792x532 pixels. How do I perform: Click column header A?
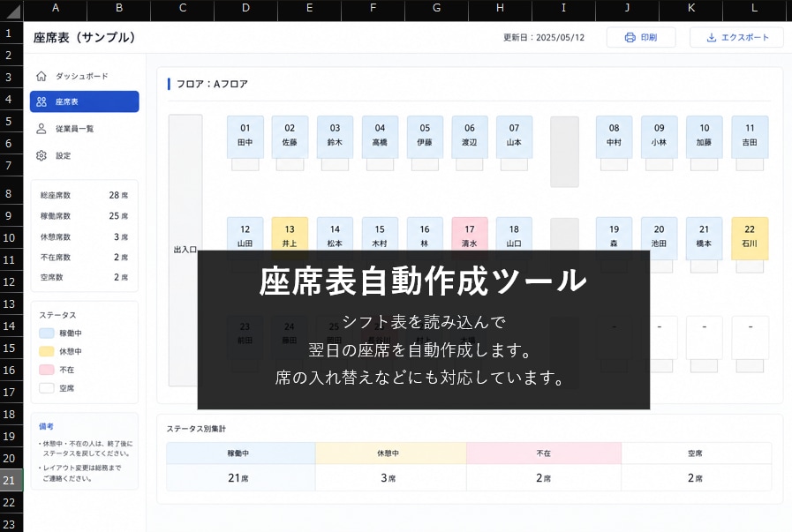point(56,9)
